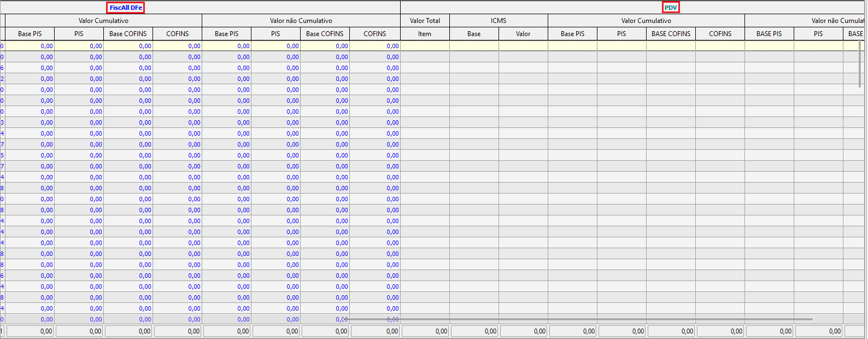Click Base PIS column header in FiscAll Valor não Cumulativo

(227, 34)
